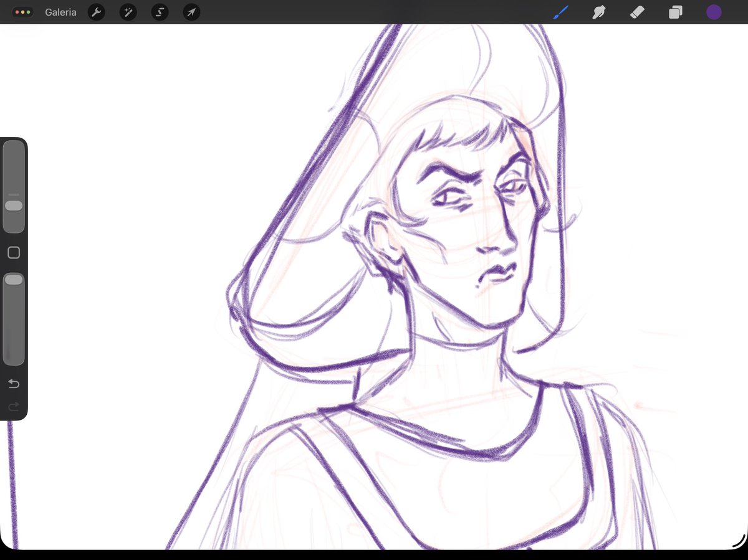Open the Galeria gallery view
748x560 pixels.
60,12
